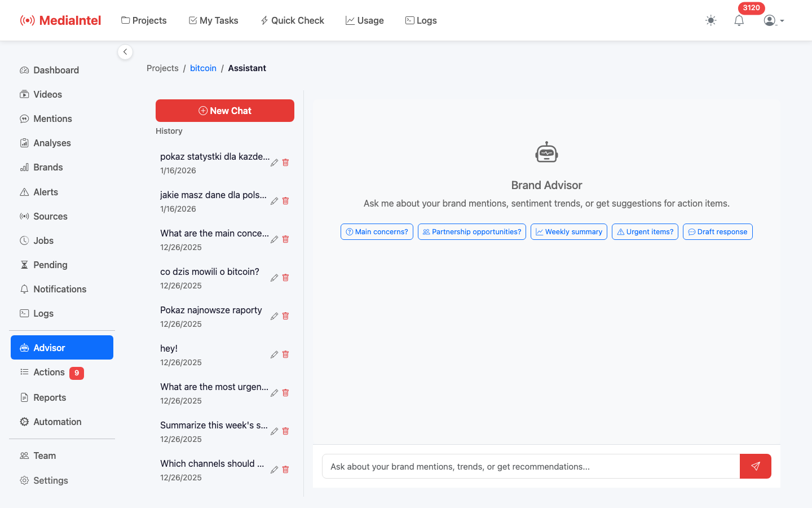Switch to My Tasks in the top menu

[x=213, y=20]
